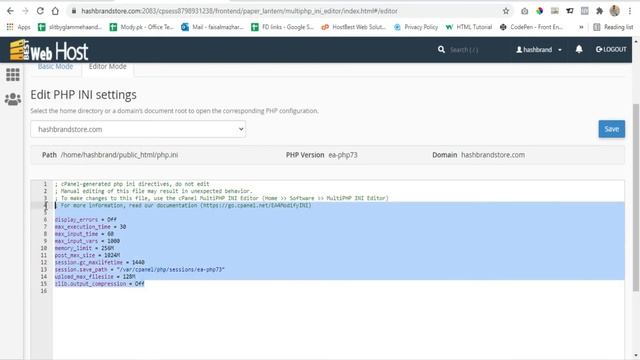Switch to the Basic Mode tab
Image resolution: width=640 pixels, height=360 pixels.
tap(56, 66)
